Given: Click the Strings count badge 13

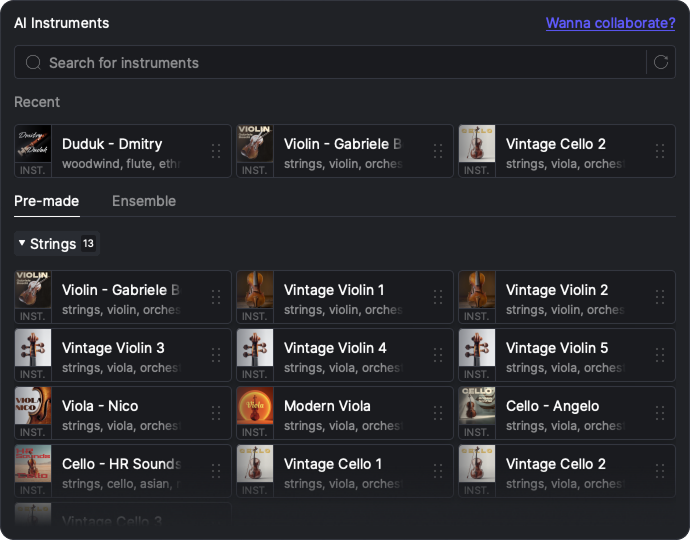Looking at the screenshot, I should tap(88, 243).
